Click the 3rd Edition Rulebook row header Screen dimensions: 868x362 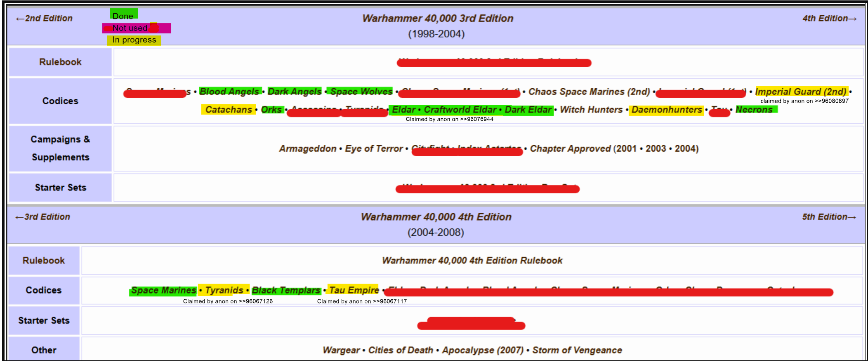coord(60,62)
